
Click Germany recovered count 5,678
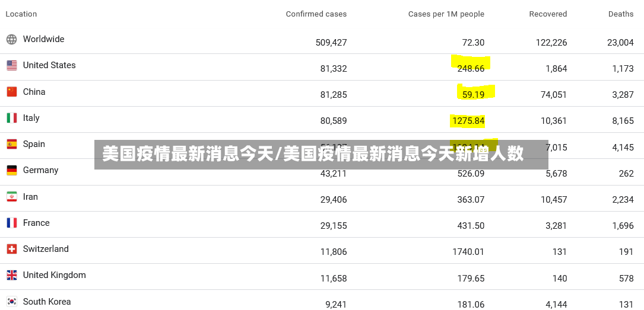click(556, 174)
